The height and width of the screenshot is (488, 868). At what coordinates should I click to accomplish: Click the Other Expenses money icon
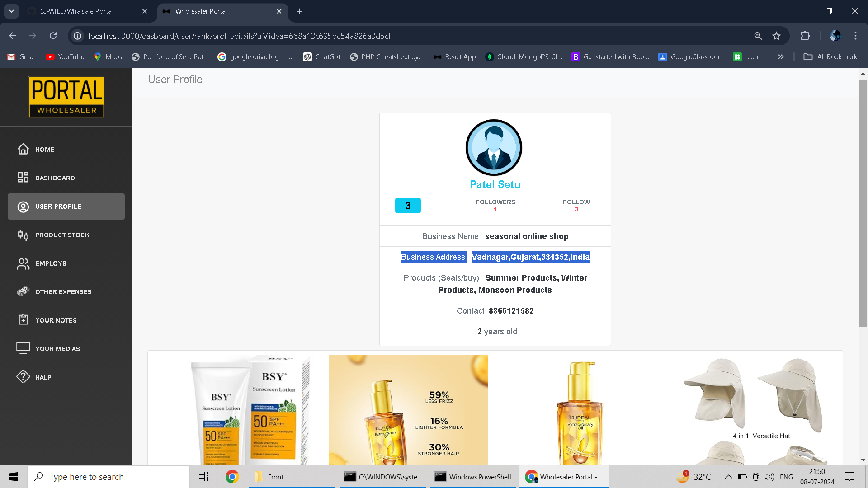point(23,291)
